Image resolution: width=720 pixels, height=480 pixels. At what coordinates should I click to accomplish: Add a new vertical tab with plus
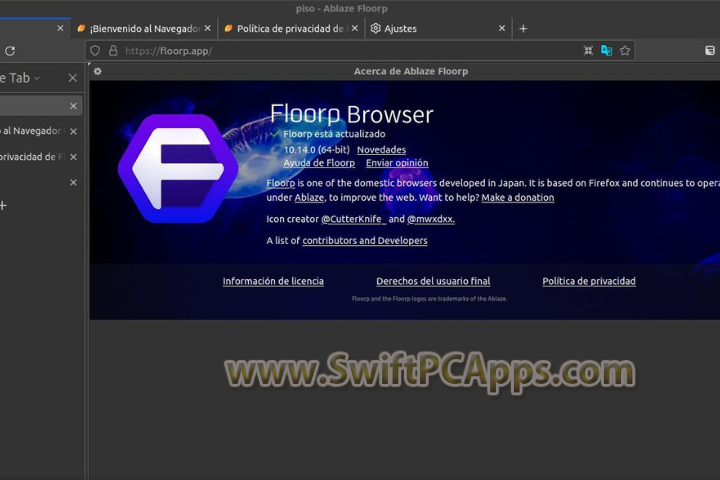(x=3, y=205)
